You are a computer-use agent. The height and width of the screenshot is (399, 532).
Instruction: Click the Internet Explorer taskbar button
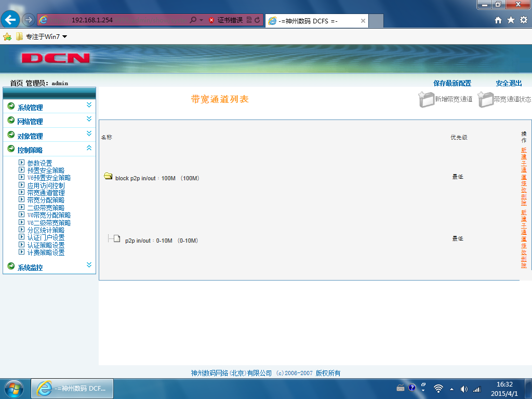click(72, 389)
